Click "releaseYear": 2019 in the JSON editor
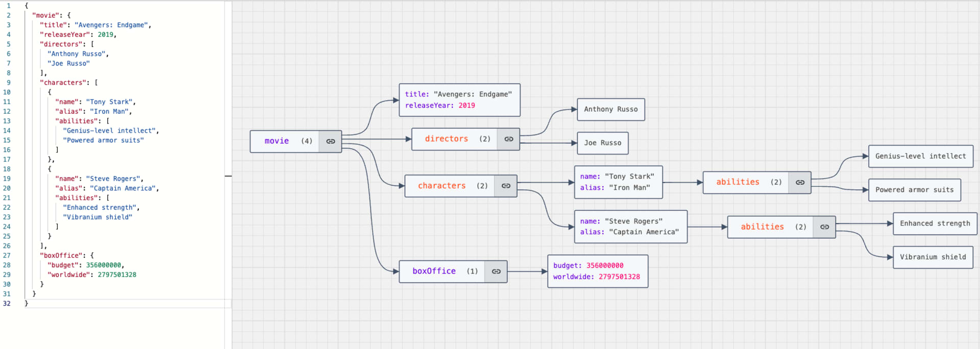Image resolution: width=980 pixels, height=349 pixels. point(78,35)
